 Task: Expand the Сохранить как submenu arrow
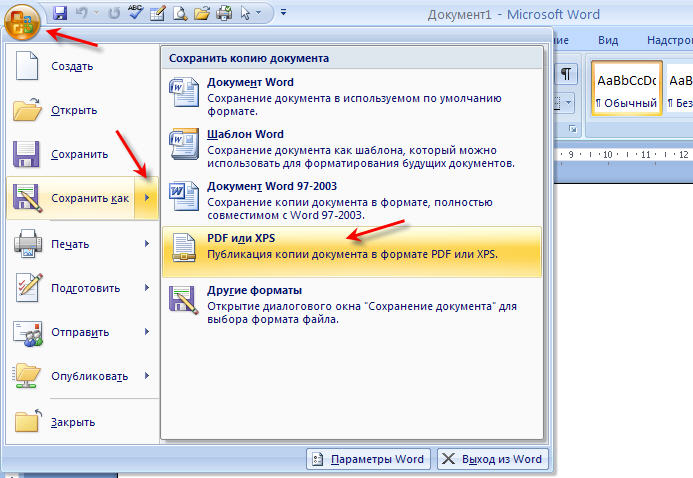[x=147, y=198]
